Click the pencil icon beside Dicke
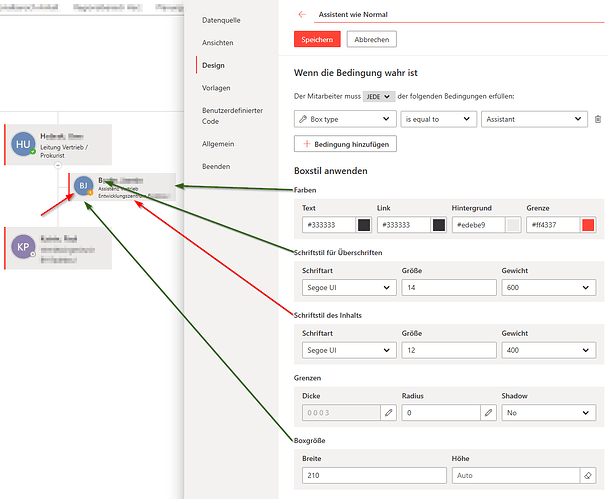This screenshot has height=499, width=608. click(x=387, y=412)
